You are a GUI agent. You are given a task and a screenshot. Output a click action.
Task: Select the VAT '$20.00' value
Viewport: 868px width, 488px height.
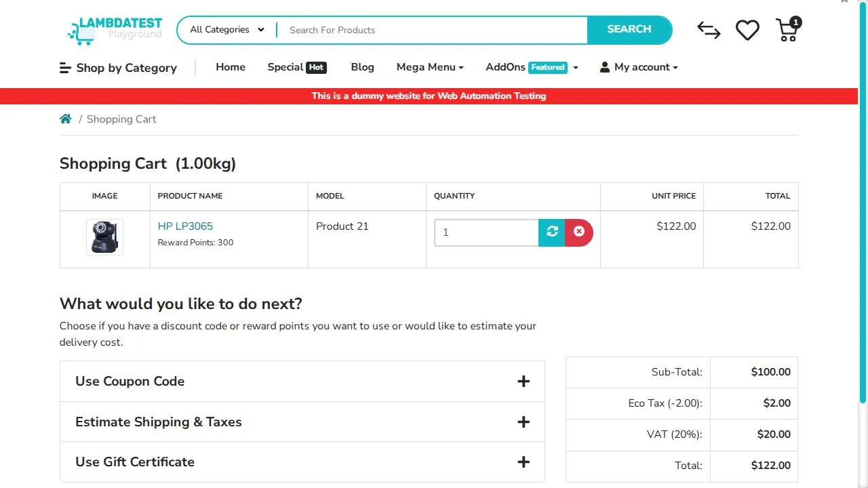(x=774, y=434)
